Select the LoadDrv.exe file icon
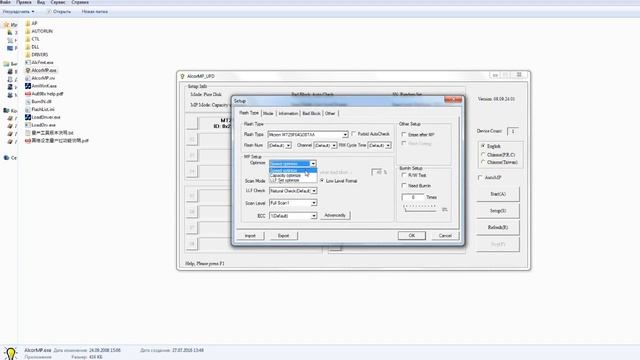 [28, 125]
